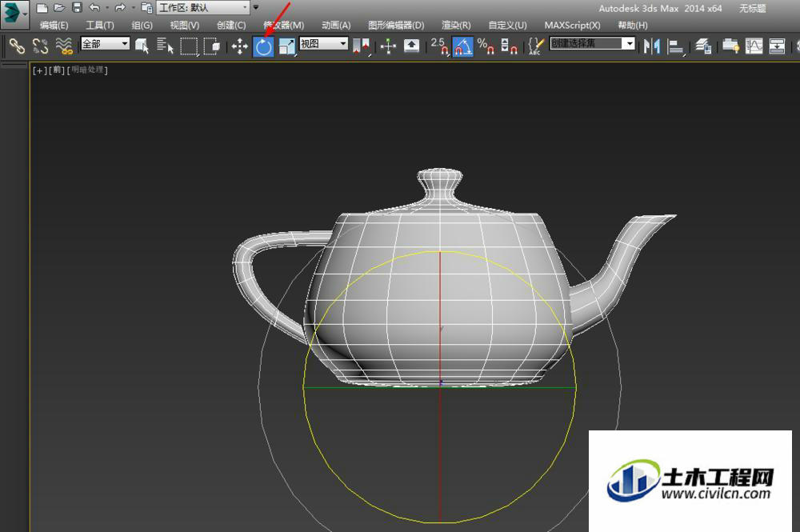
Task: Click the Align tool icon
Action: pos(675,47)
